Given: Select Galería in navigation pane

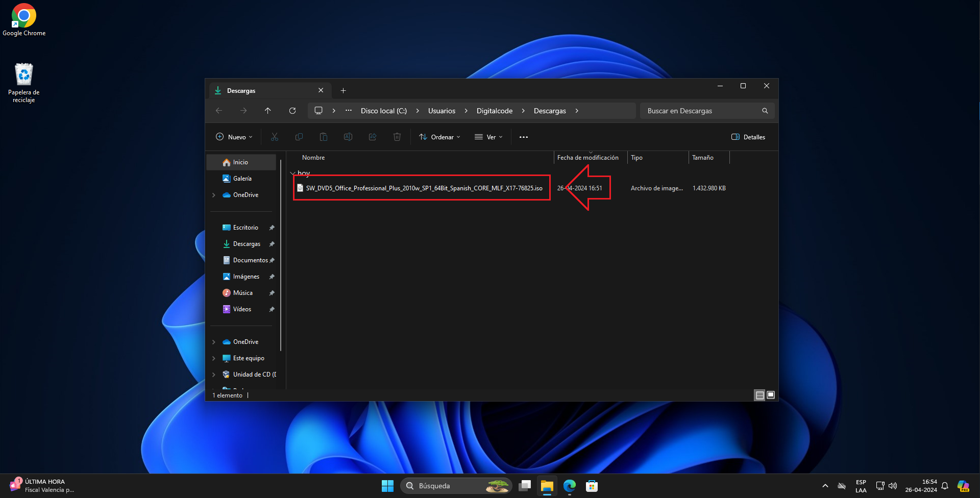Looking at the screenshot, I should click(x=241, y=179).
